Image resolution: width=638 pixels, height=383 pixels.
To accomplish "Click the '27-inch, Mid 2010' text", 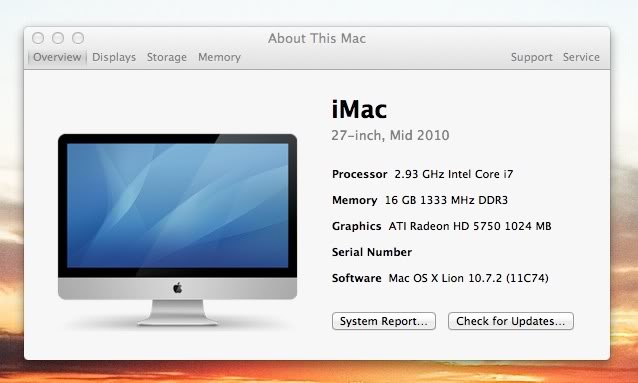I will click(x=390, y=136).
